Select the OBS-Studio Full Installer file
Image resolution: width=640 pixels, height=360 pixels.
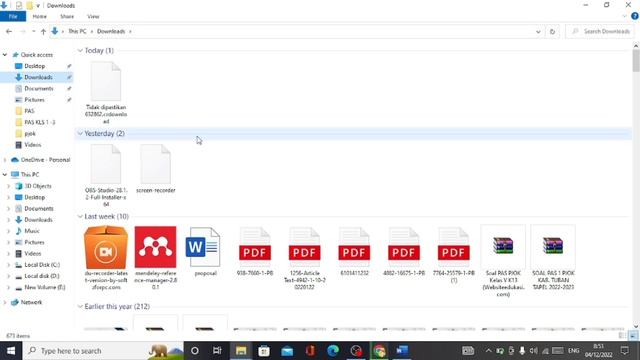106,176
